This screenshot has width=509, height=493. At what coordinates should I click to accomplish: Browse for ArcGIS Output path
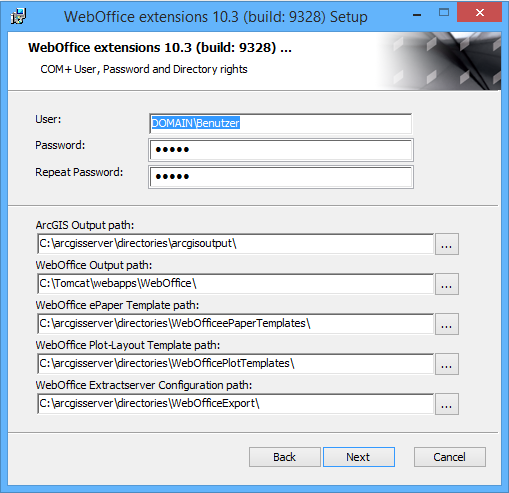pos(447,244)
